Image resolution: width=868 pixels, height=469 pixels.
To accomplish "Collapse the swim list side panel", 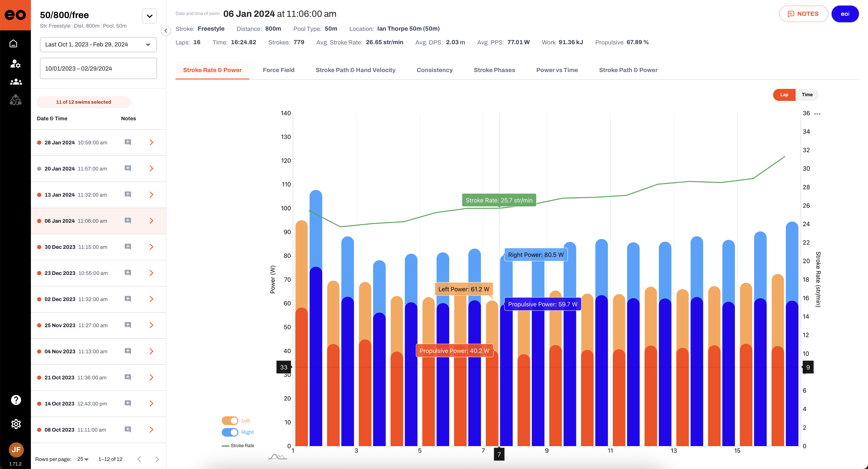I will [x=166, y=31].
